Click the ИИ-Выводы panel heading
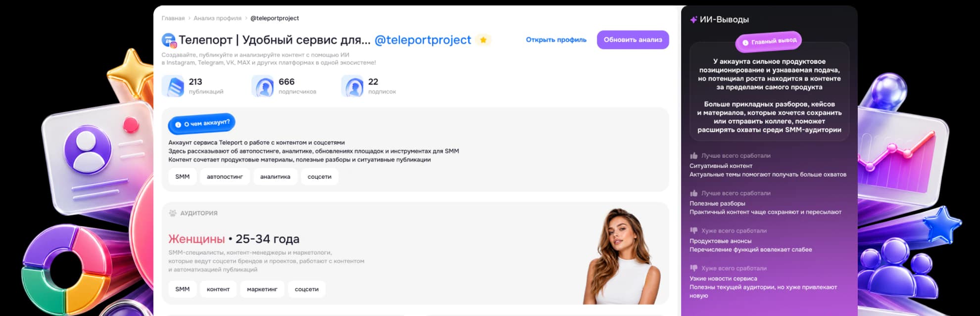Image resolution: width=980 pixels, height=316 pixels. [x=724, y=20]
